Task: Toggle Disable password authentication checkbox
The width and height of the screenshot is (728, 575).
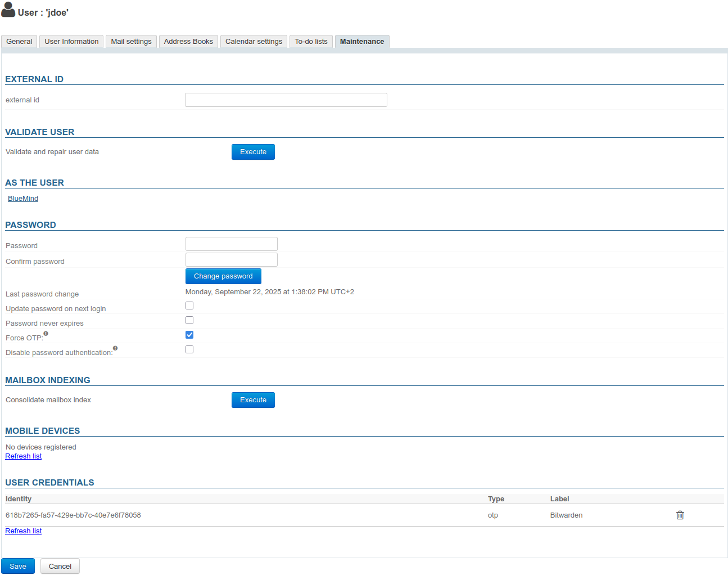Action: click(x=189, y=349)
